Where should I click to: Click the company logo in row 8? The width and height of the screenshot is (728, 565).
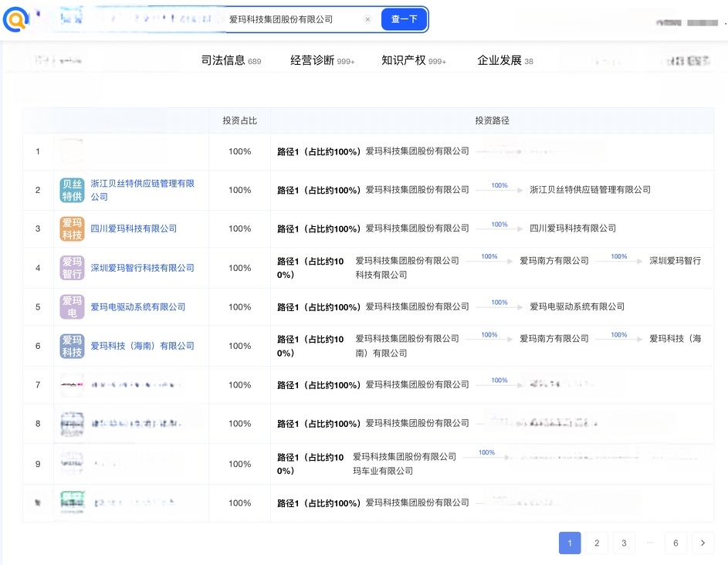point(72,424)
